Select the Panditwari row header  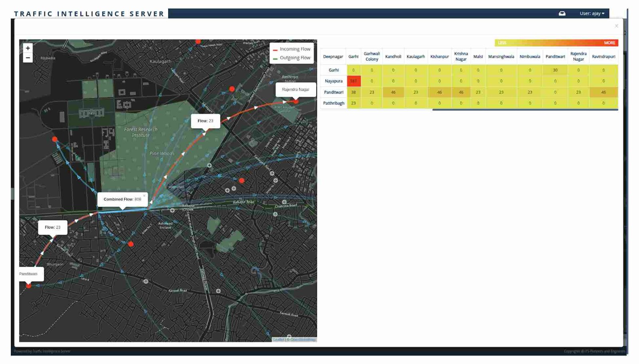(333, 92)
